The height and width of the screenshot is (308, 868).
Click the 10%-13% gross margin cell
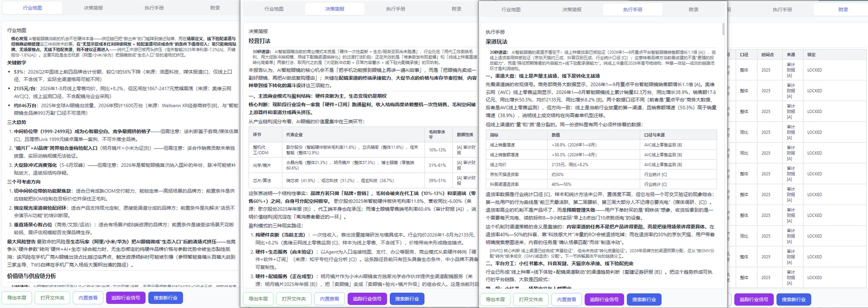click(438, 150)
